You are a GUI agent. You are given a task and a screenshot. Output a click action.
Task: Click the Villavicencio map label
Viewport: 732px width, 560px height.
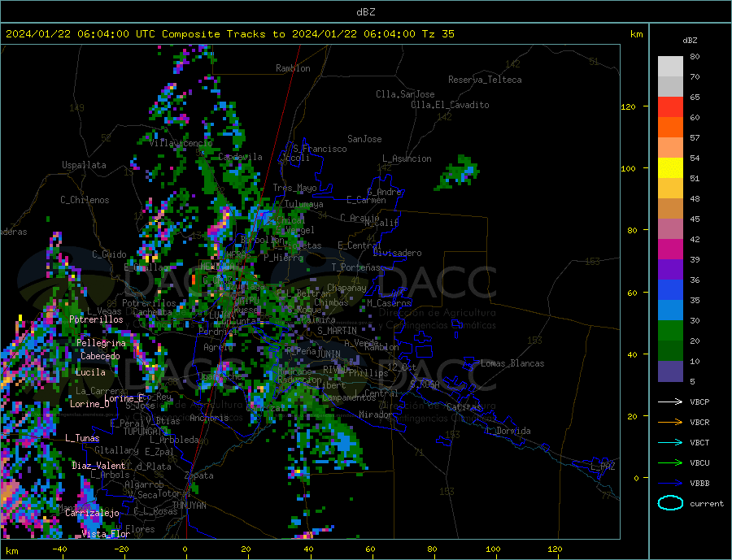coord(181,143)
